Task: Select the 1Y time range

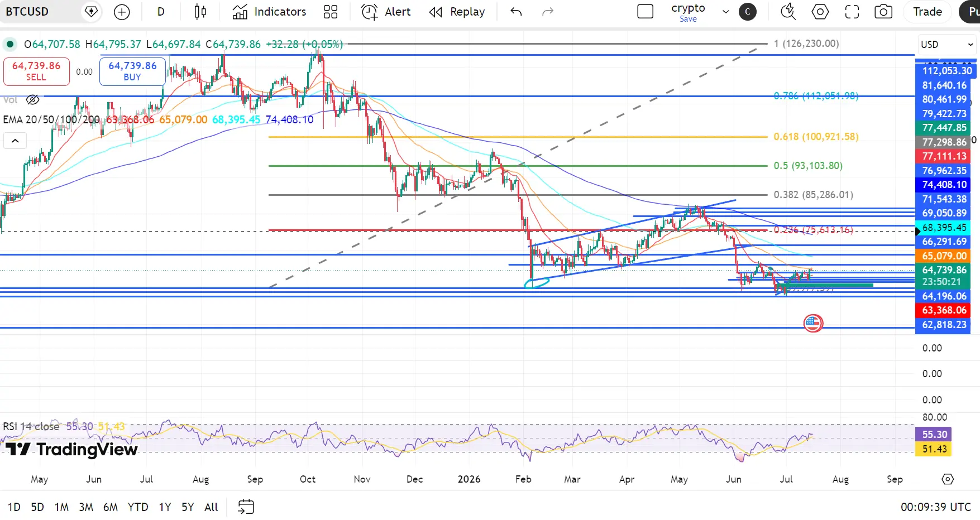Action: [165, 507]
